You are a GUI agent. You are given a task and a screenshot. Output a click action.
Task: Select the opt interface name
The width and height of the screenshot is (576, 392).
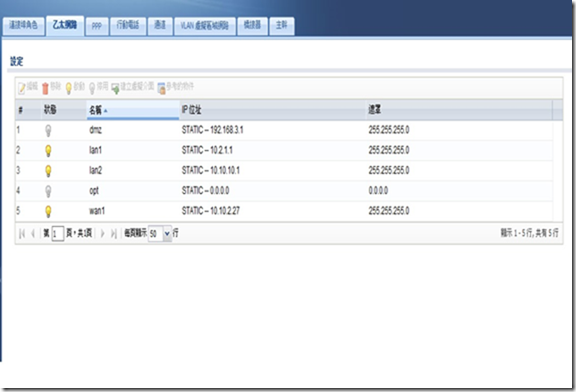pyautogui.click(x=94, y=191)
